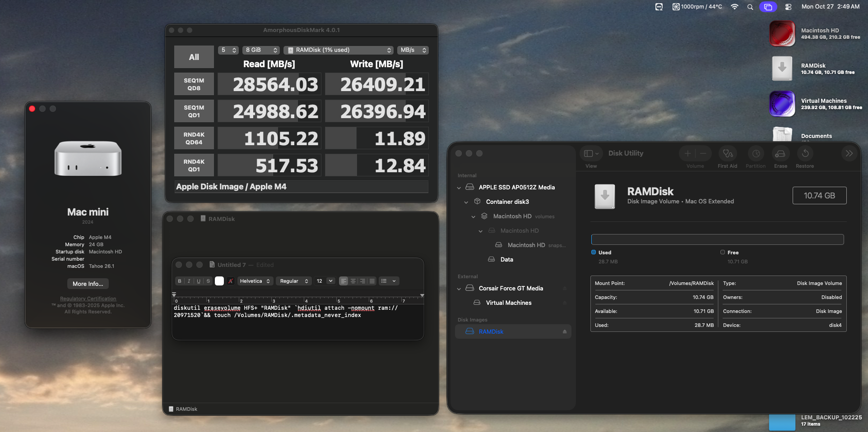Run First Aid in Disk Utility

[727, 154]
